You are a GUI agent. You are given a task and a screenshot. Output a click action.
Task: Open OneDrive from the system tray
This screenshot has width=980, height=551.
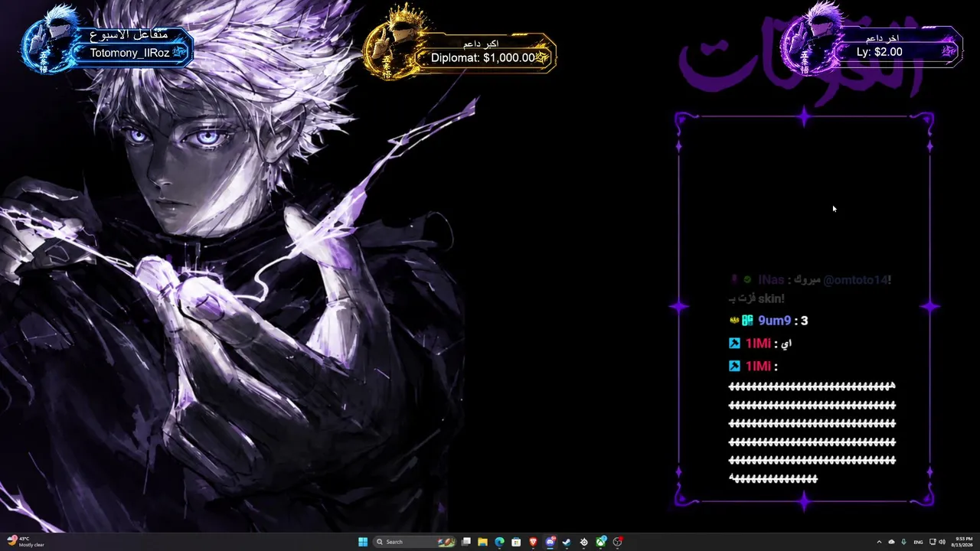tap(891, 542)
